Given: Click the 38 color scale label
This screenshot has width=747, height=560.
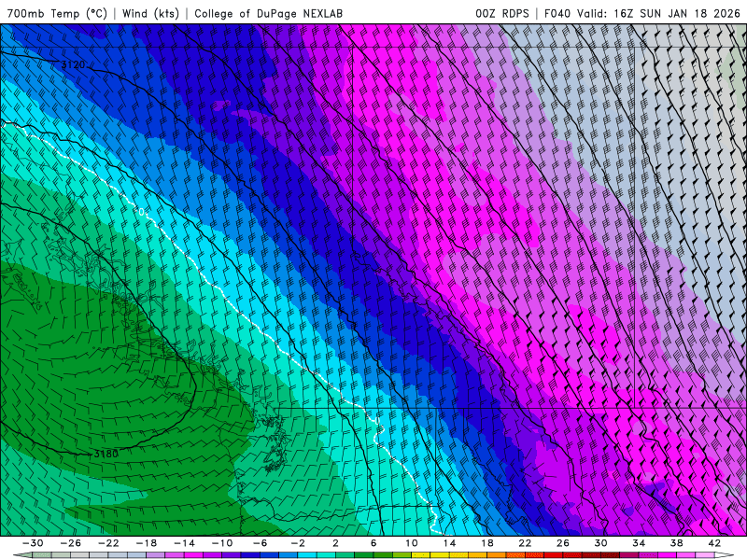Looking at the screenshot, I should [x=676, y=543].
